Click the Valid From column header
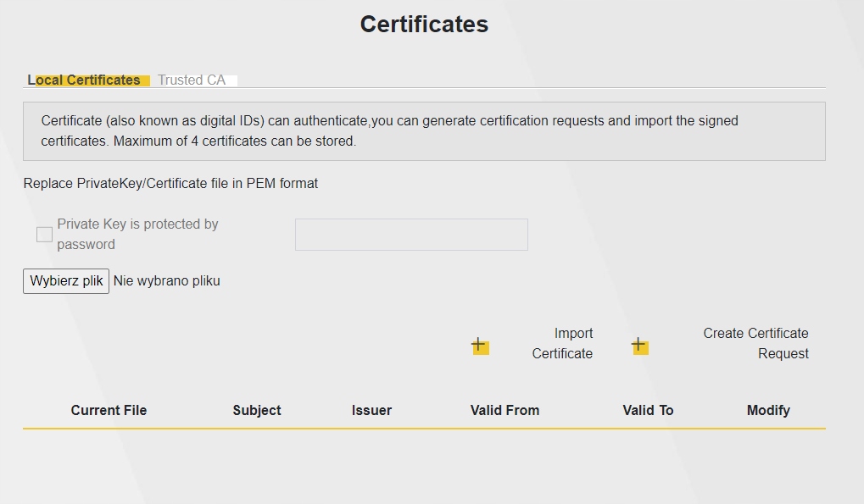864x504 pixels. [504, 410]
